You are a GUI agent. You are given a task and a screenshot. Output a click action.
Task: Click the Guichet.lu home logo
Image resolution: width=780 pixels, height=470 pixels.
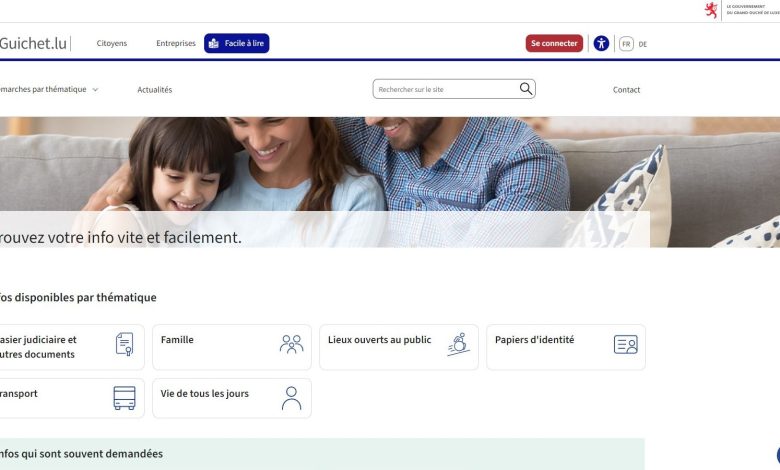tap(33, 44)
